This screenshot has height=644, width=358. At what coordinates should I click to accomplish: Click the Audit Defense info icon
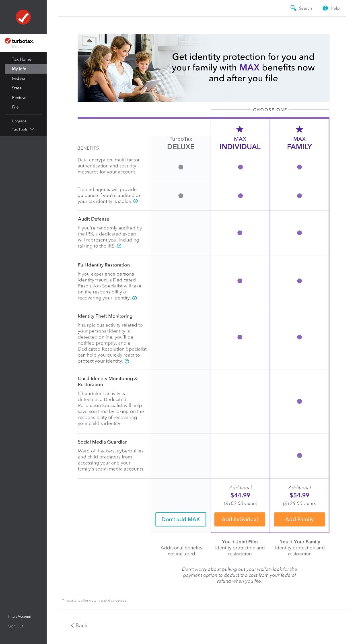click(x=119, y=246)
